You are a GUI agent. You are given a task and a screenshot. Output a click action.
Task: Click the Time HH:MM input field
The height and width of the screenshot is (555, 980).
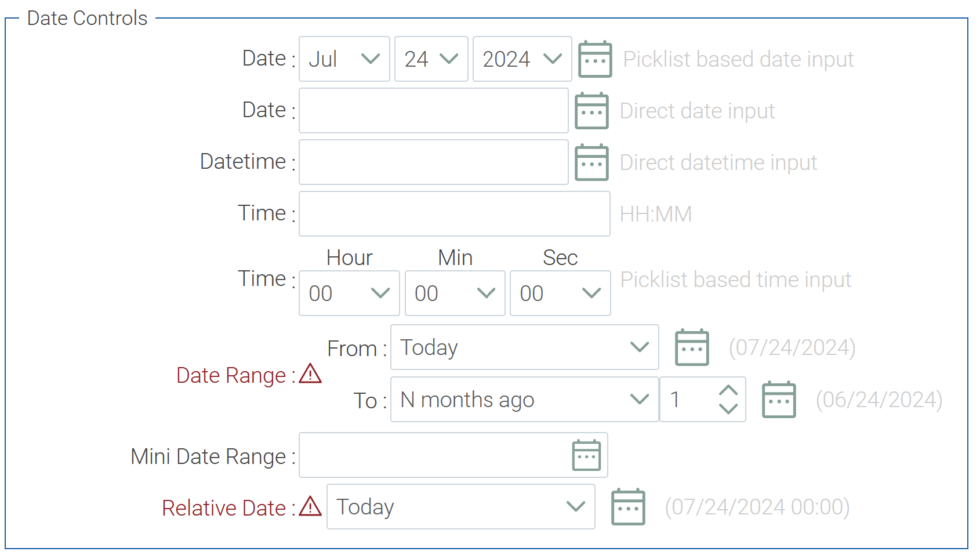coord(454,214)
